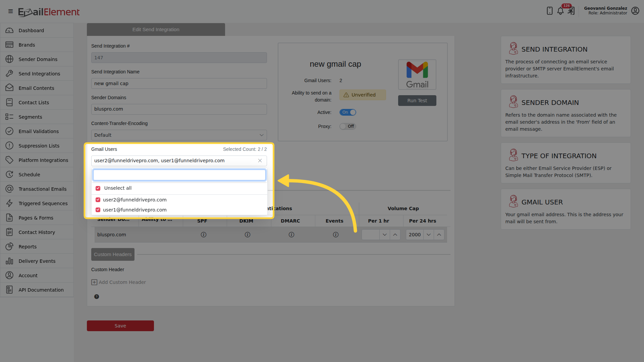
Task: Open Dashboard in sidebar menu
Action: pos(37,31)
